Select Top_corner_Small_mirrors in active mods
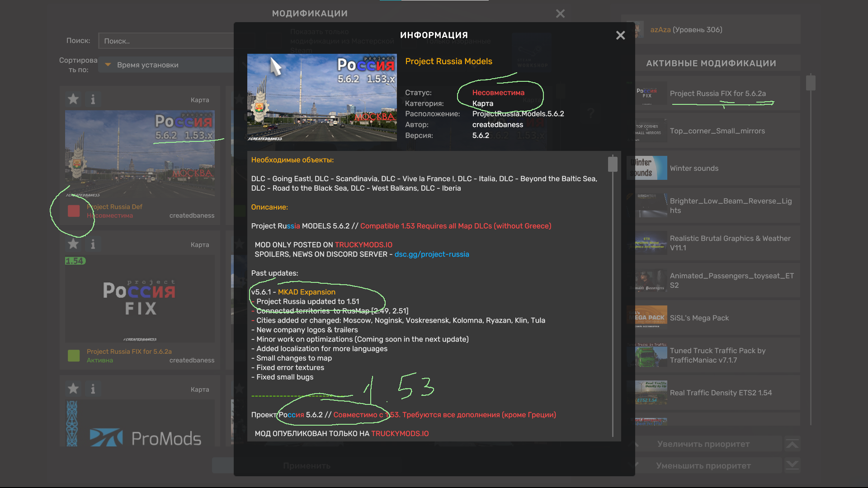This screenshot has width=868, height=488. 713,131
